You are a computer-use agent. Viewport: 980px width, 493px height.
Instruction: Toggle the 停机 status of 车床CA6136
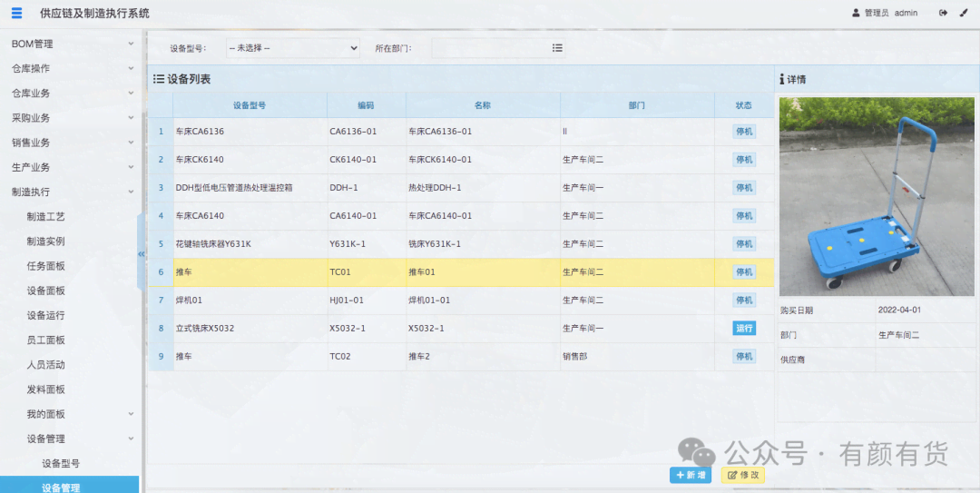[744, 132]
